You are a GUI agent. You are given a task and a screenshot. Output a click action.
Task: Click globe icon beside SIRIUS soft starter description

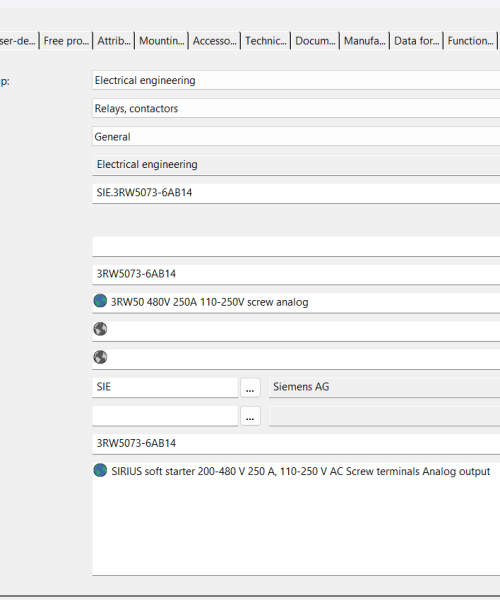pos(100,470)
